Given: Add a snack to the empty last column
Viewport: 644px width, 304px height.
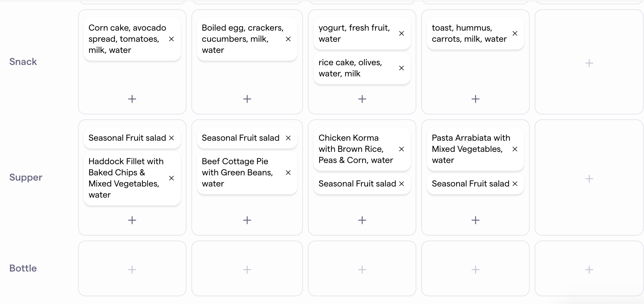Looking at the screenshot, I should coord(589,63).
